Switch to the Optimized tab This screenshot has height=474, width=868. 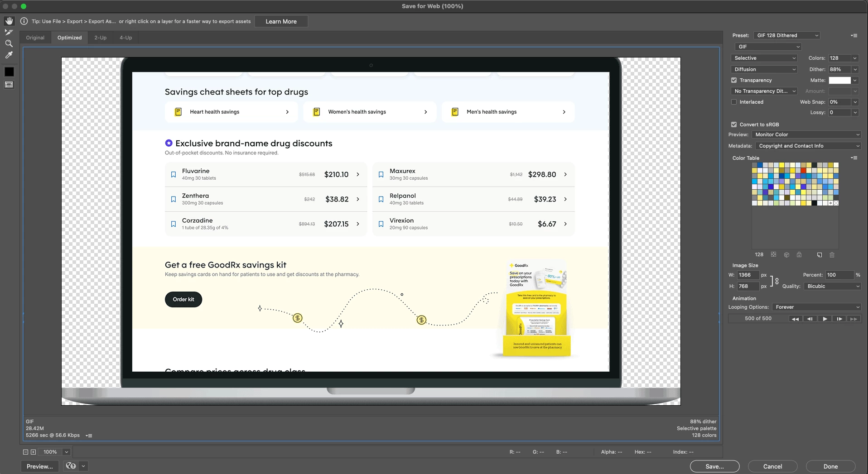pos(69,38)
